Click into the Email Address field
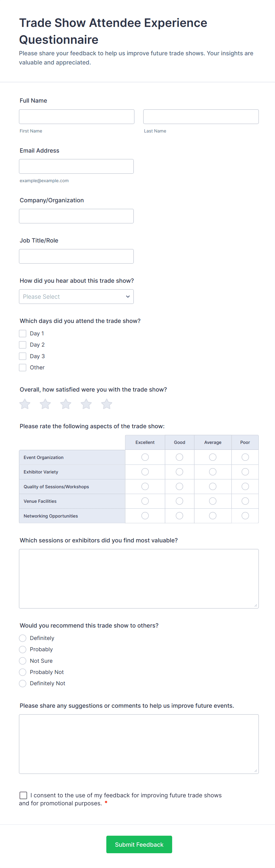Image resolution: width=275 pixels, height=868 pixels. pyautogui.click(x=76, y=167)
